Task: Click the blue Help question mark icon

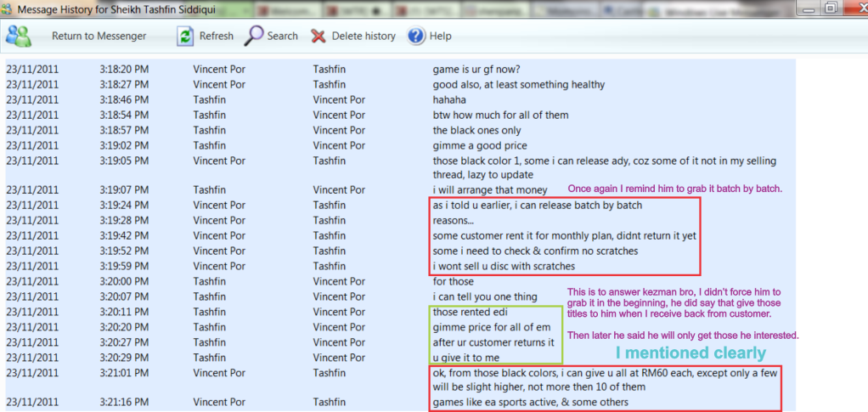Action: [416, 36]
